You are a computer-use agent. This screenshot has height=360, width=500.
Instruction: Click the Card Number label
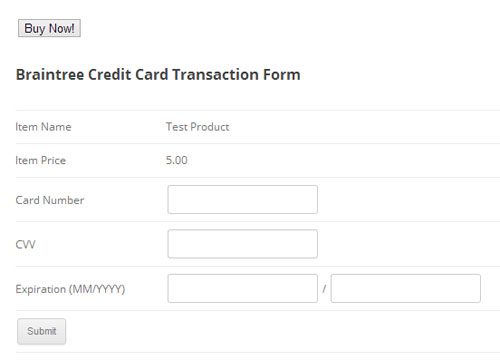point(50,200)
